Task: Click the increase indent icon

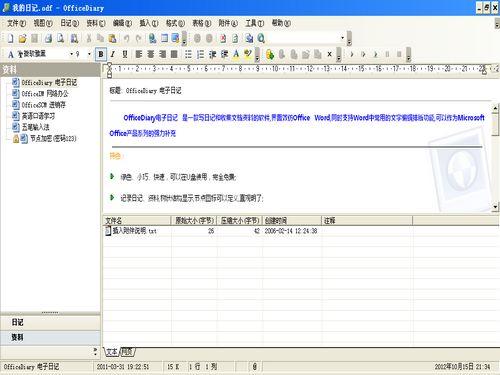Action: [224, 54]
